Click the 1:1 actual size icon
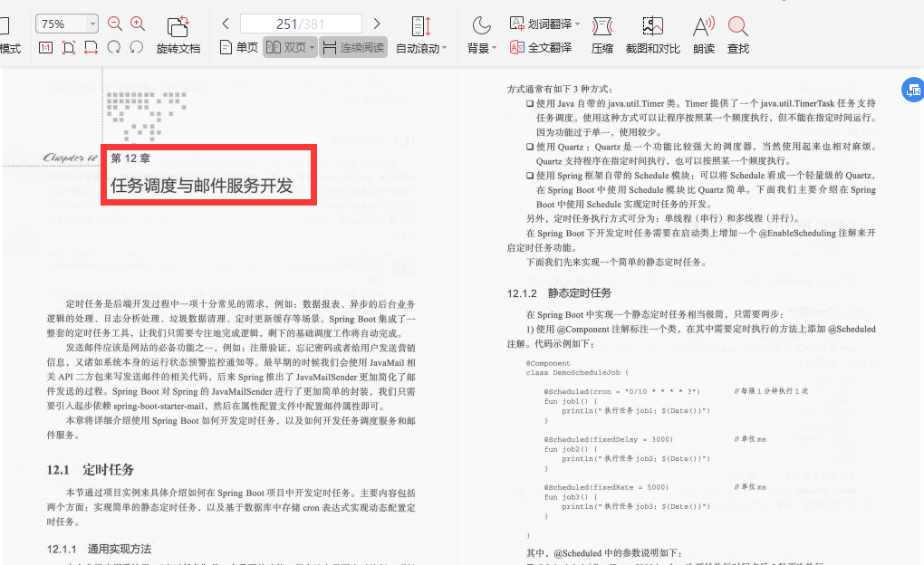This screenshot has height=565, width=924. click(46, 46)
